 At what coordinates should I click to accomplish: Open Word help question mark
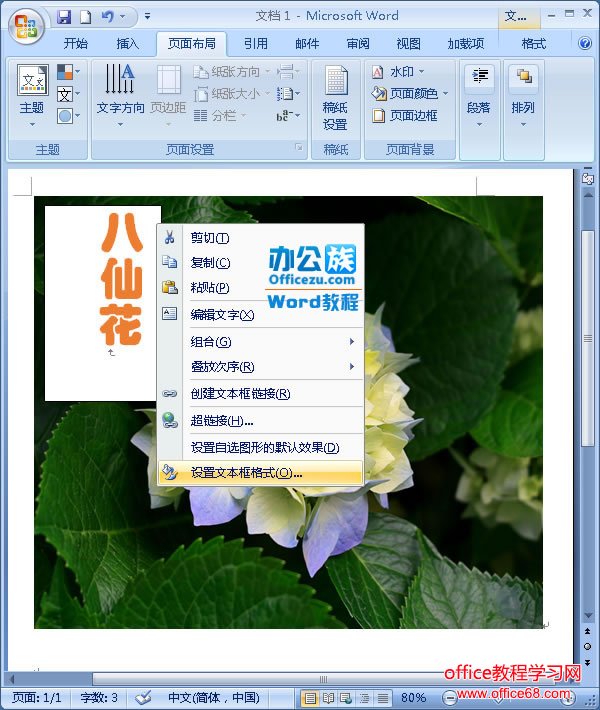coord(585,43)
